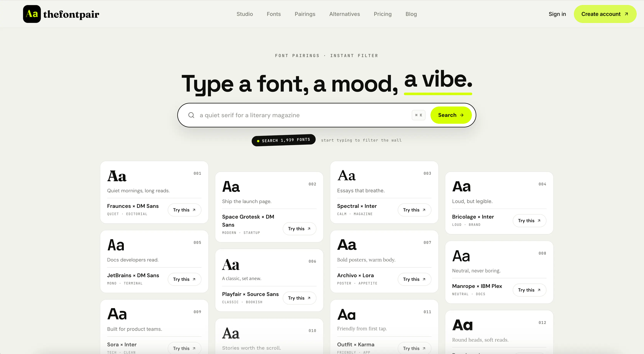Click the 'POSTER · APPETITE' tags
This screenshot has height=354, width=644.
pos(357,283)
